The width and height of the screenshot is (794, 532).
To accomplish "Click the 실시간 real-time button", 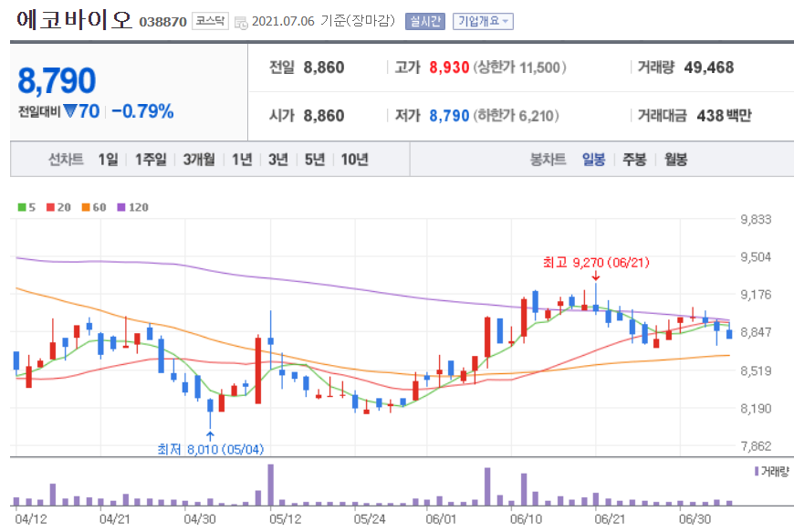I will [x=425, y=21].
